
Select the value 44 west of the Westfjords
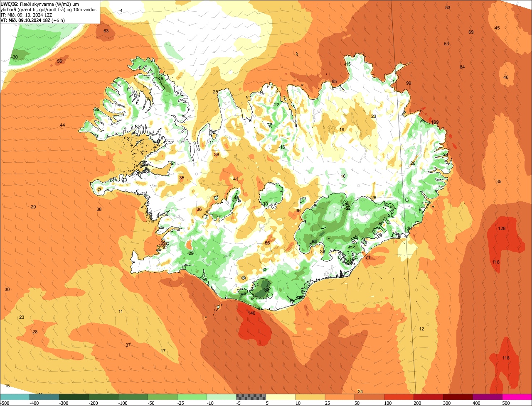(62, 125)
